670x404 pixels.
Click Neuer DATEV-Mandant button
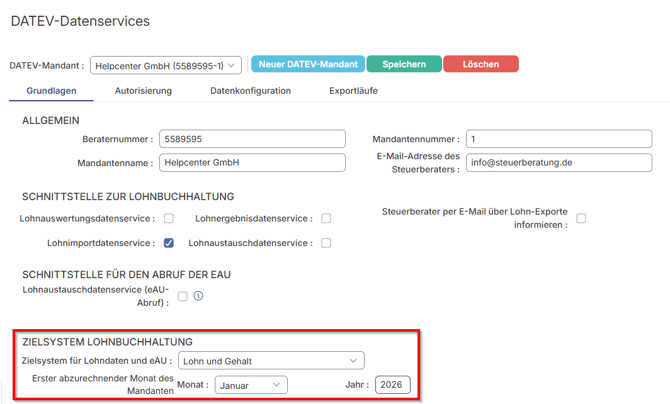pyautogui.click(x=308, y=64)
